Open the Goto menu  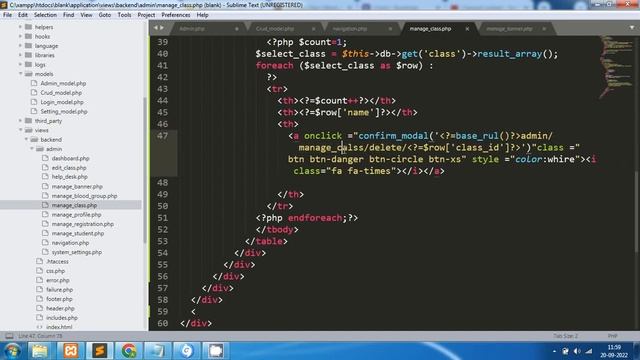pos(105,15)
